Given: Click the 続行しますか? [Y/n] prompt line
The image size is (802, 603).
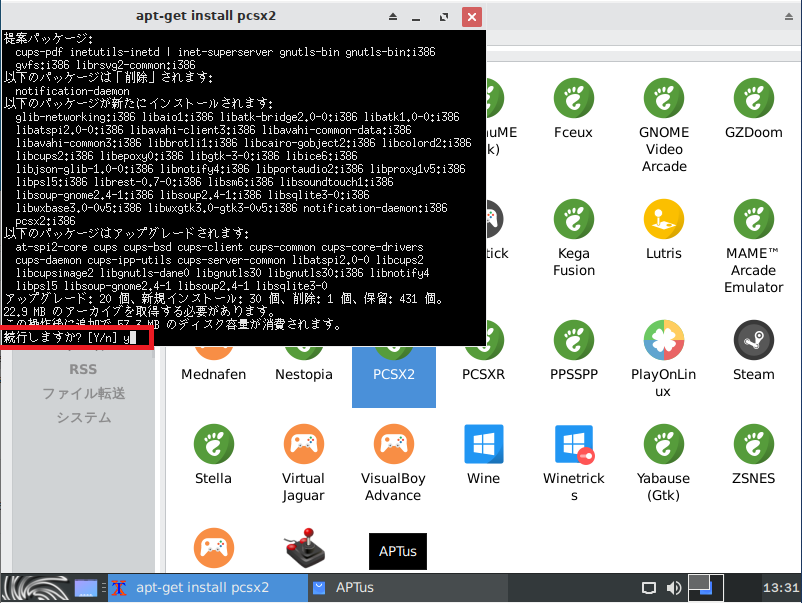Looking at the screenshot, I should (x=70, y=338).
